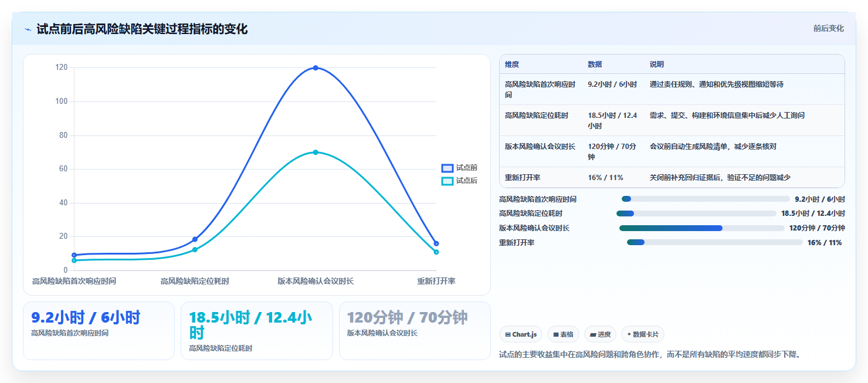Image resolution: width=868 pixels, height=383 pixels.
Task: Click the 数据 column header
Action: (595, 65)
